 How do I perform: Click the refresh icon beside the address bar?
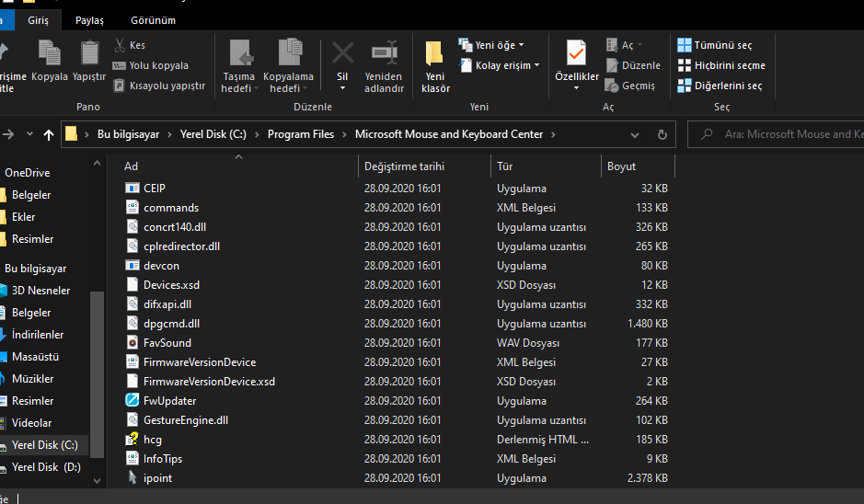tap(662, 134)
